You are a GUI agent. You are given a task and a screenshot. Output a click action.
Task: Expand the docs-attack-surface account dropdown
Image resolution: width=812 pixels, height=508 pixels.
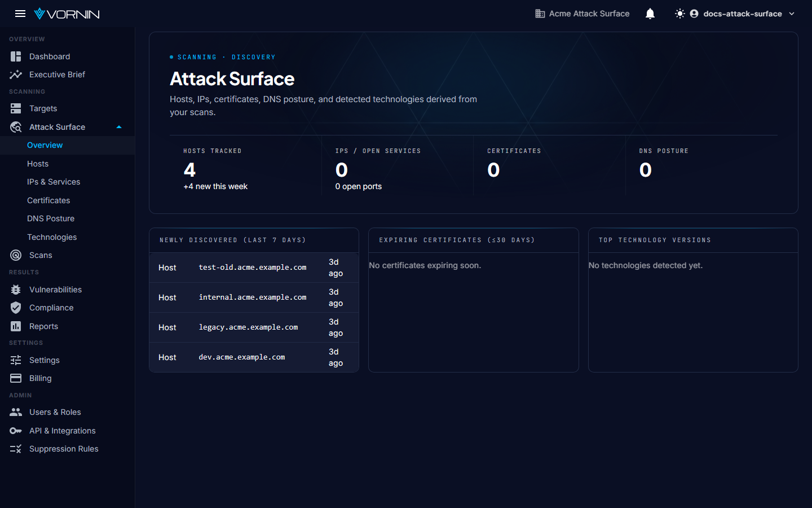[792, 14]
